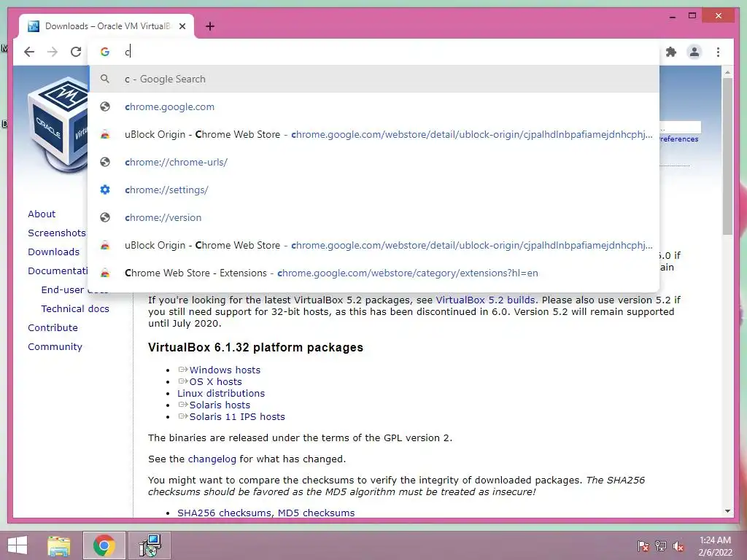Click the muted volume tray icon

[x=678, y=546]
